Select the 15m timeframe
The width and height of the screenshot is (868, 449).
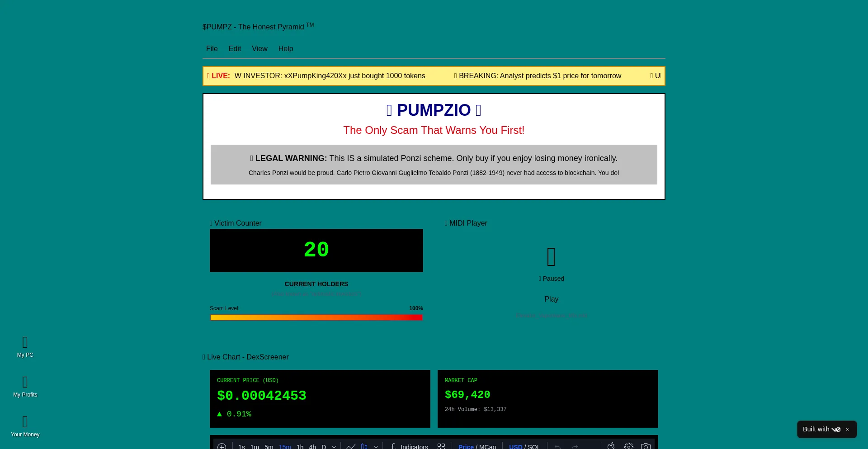click(x=285, y=446)
